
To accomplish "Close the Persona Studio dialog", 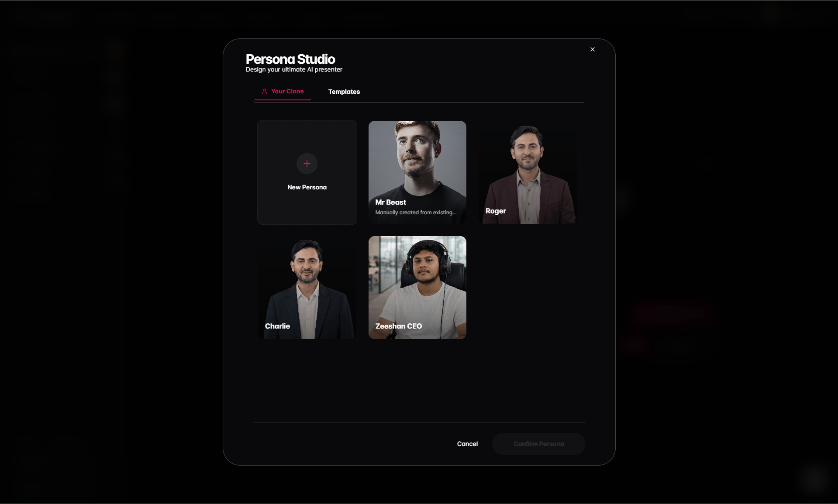I will tap(593, 49).
